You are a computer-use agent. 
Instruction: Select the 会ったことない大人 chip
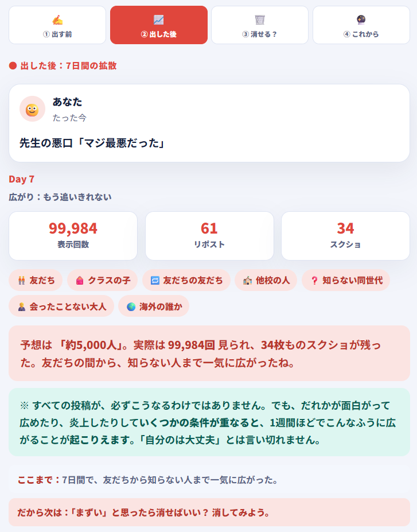pyautogui.click(x=61, y=306)
